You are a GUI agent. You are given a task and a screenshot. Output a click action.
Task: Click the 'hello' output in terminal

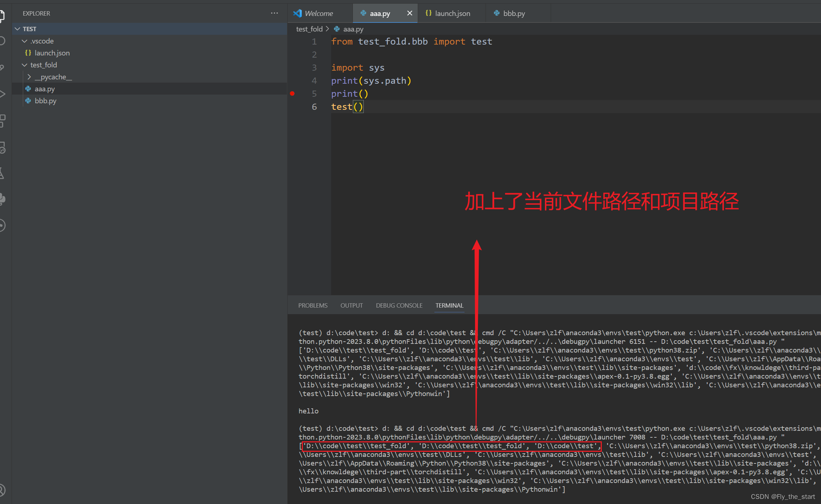308,411
